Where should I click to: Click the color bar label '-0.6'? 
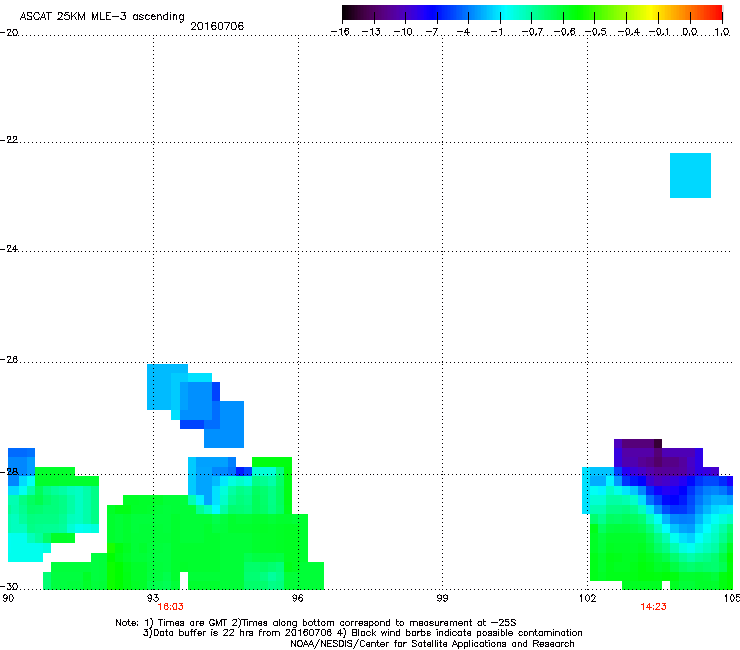pos(564,32)
